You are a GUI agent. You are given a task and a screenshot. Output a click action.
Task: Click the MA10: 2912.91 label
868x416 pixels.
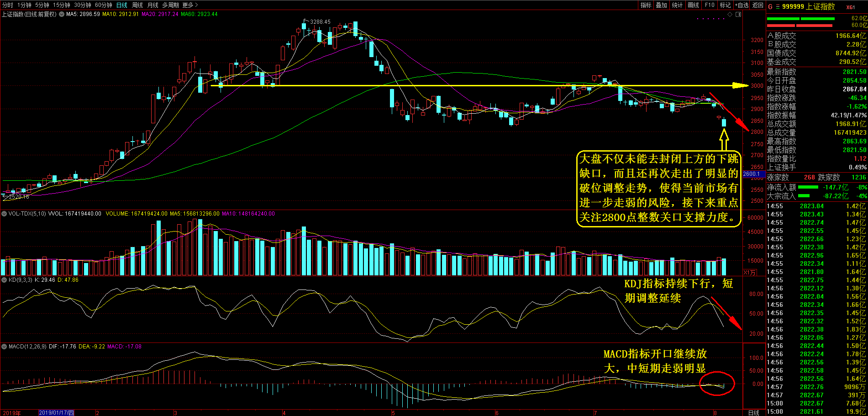pos(121,14)
